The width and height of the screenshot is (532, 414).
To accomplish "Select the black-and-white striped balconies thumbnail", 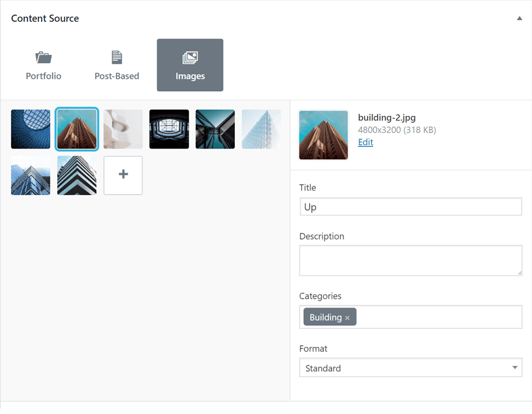I will [x=77, y=176].
